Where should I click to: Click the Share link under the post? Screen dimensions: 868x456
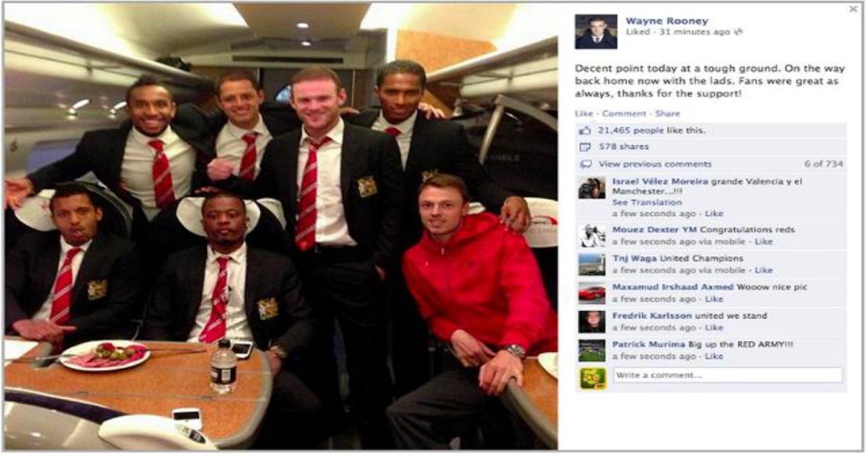[x=668, y=114]
